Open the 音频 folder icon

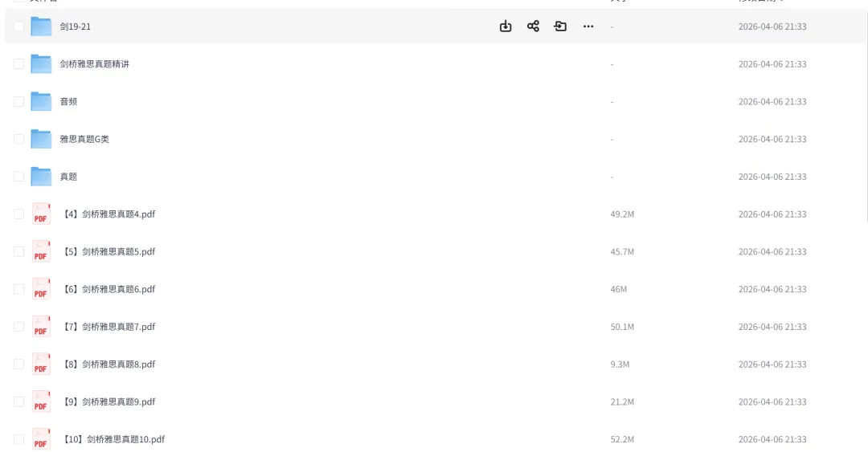(x=41, y=101)
